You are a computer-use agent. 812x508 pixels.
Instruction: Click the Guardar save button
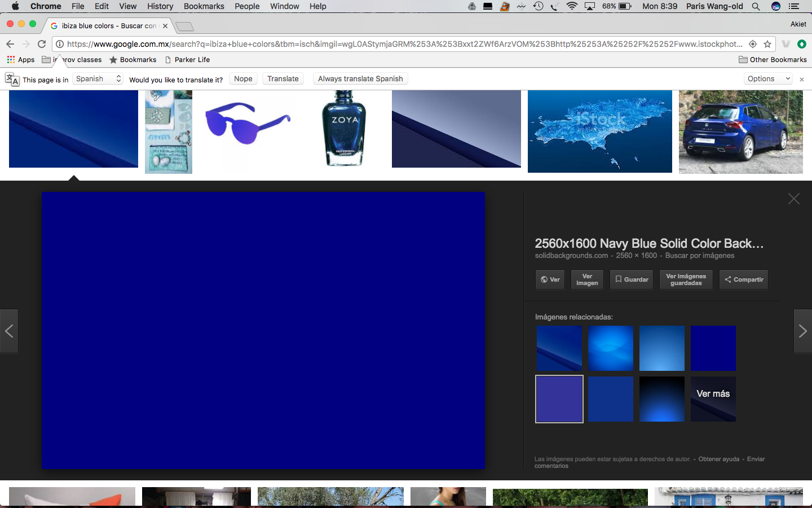click(x=632, y=279)
